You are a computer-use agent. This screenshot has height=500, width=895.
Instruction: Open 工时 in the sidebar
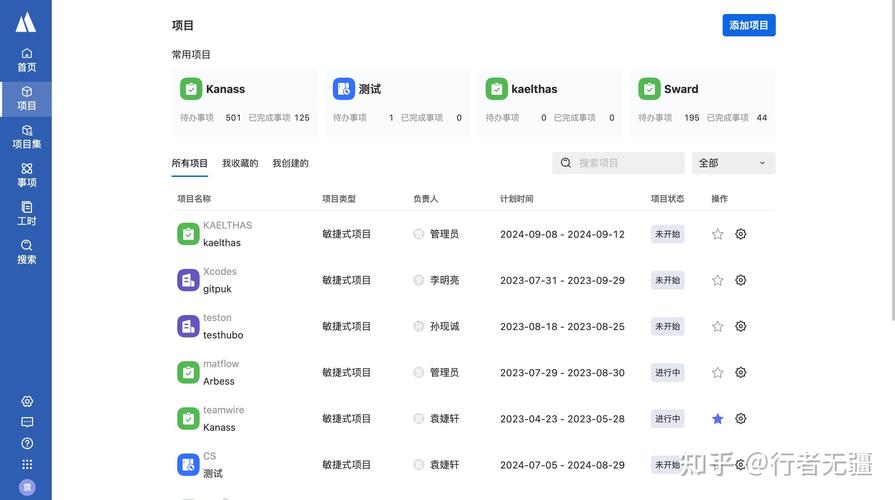pos(26,213)
